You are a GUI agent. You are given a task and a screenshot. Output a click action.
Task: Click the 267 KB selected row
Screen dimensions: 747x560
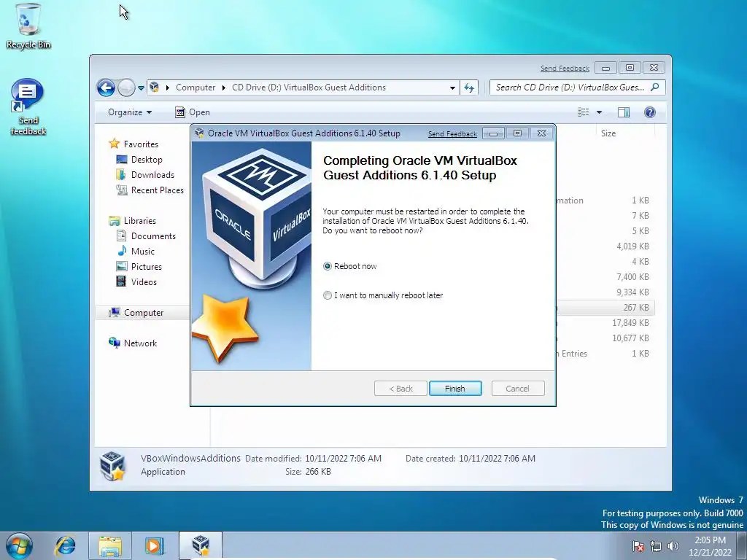tap(605, 308)
